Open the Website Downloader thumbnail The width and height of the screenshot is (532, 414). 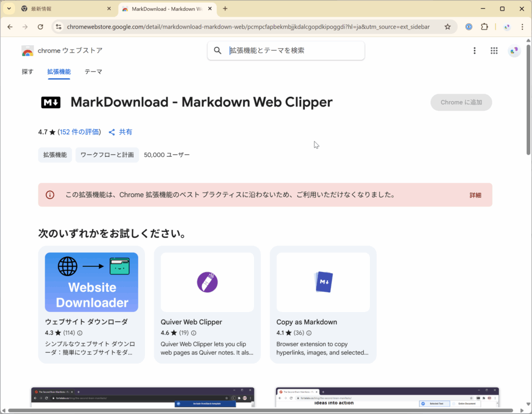point(91,282)
